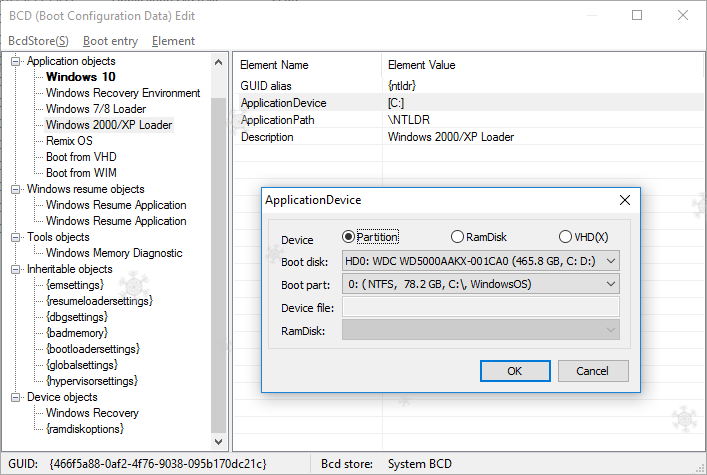Open the disabled RamDisk combo box
Screen dimensions: 707x475
(x=481, y=330)
